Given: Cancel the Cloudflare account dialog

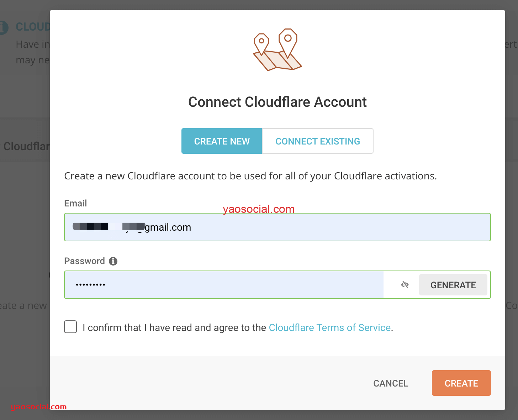Looking at the screenshot, I should pyautogui.click(x=390, y=383).
